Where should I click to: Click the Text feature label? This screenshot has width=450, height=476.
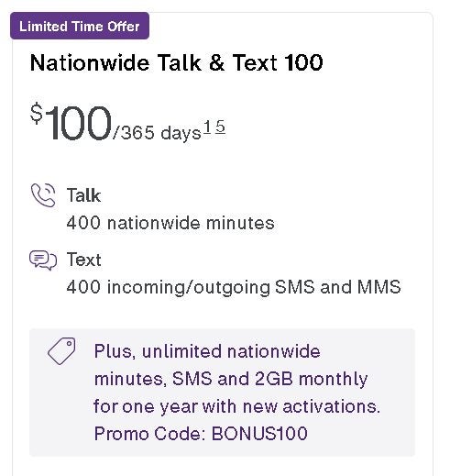[x=83, y=260]
